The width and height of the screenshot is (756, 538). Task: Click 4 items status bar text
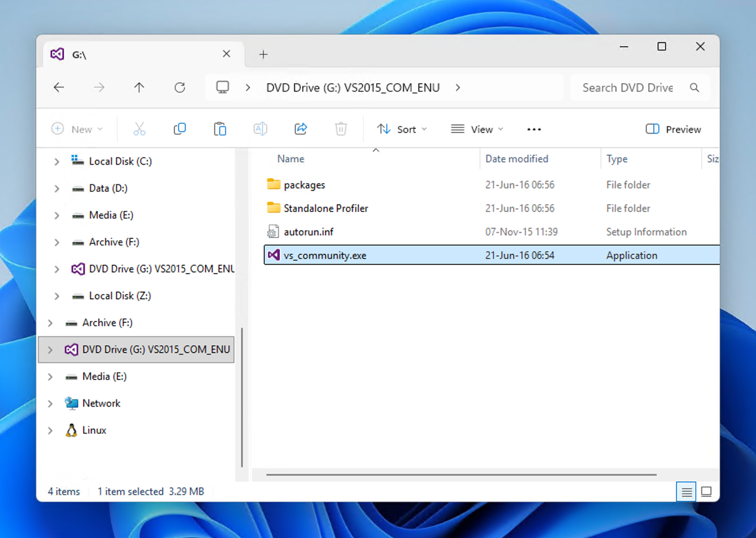(64, 492)
